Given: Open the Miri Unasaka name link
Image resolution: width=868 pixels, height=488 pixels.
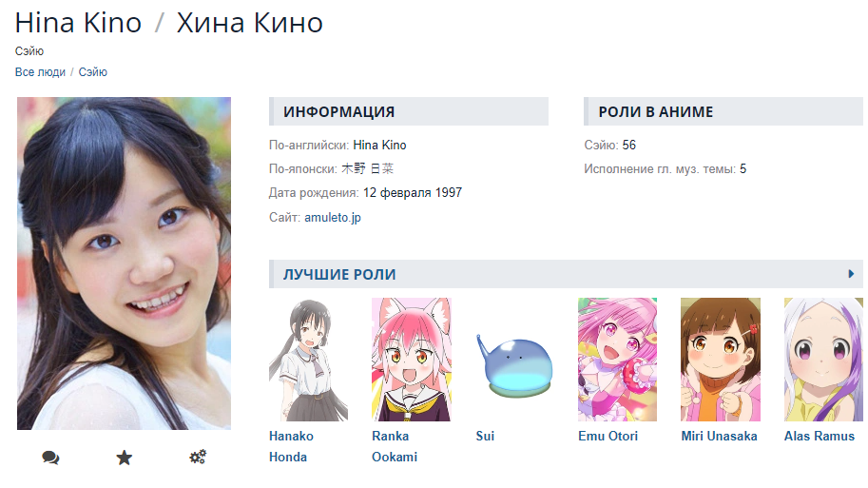Looking at the screenshot, I should tap(719, 436).
